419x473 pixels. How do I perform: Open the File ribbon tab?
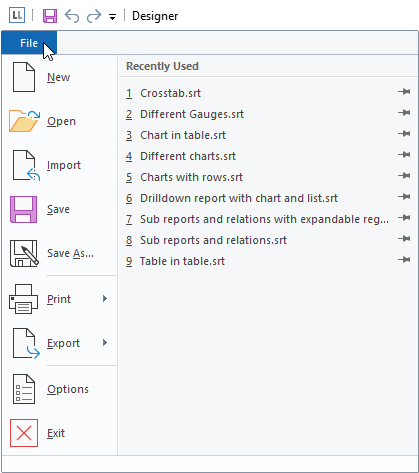pyautogui.click(x=29, y=43)
